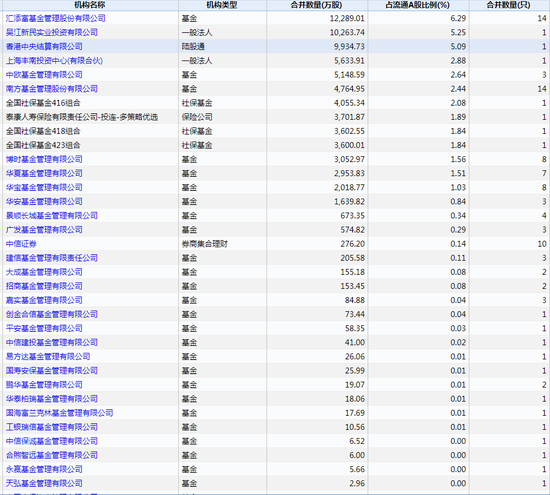The width and height of the screenshot is (550, 495).
Task: Open 香港中央结算有限公司 link
Action: 44,46
